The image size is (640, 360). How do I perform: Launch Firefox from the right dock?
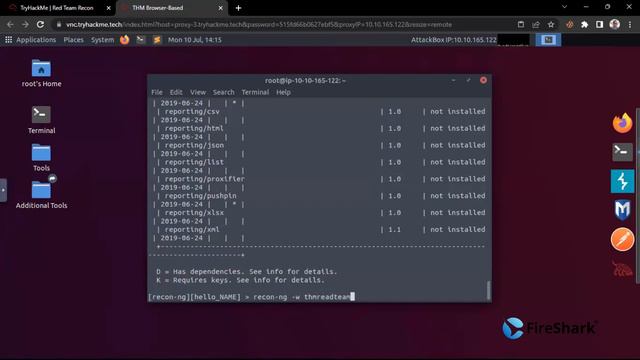622,123
